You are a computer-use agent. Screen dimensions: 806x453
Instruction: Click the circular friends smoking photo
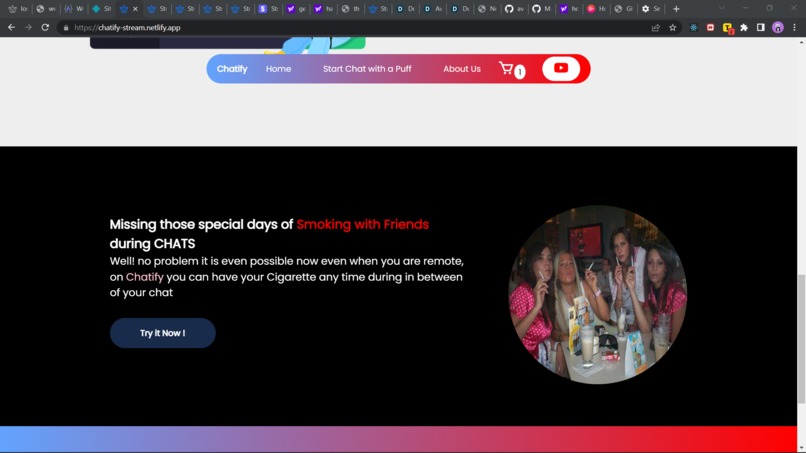click(597, 295)
